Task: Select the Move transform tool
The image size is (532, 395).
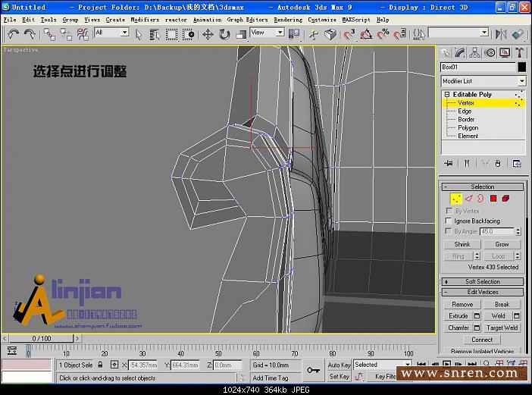Action: click(x=208, y=34)
